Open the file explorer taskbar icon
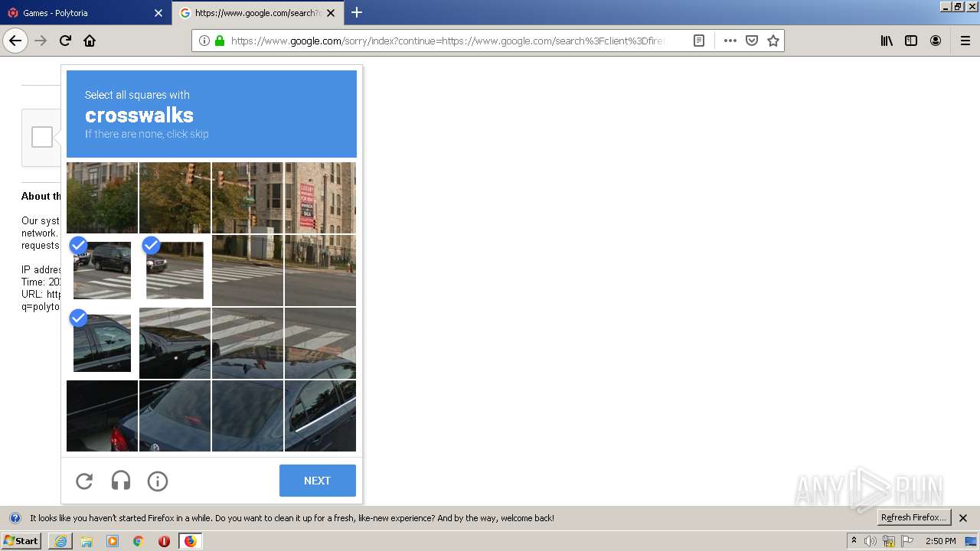This screenshot has width=980, height=551. (87, 541)
